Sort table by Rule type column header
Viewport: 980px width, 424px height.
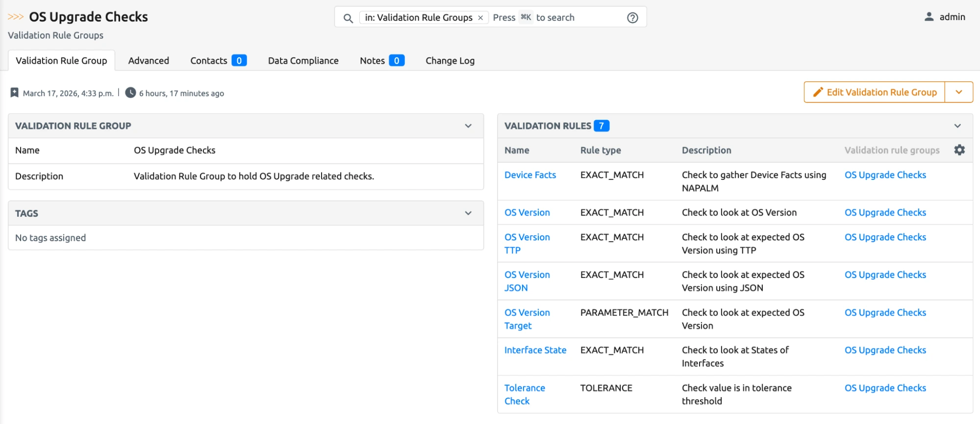click(600, 150)
